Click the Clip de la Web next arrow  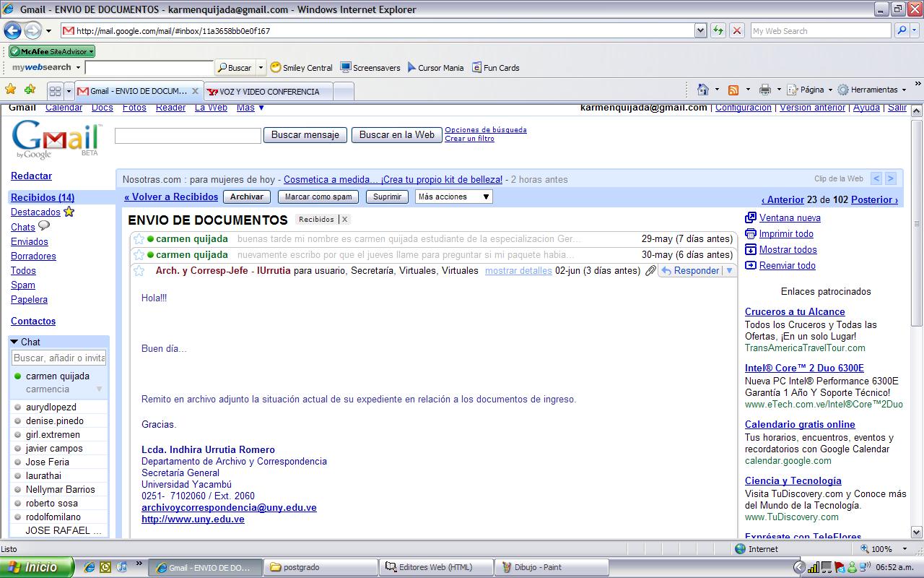click(890, 178)
